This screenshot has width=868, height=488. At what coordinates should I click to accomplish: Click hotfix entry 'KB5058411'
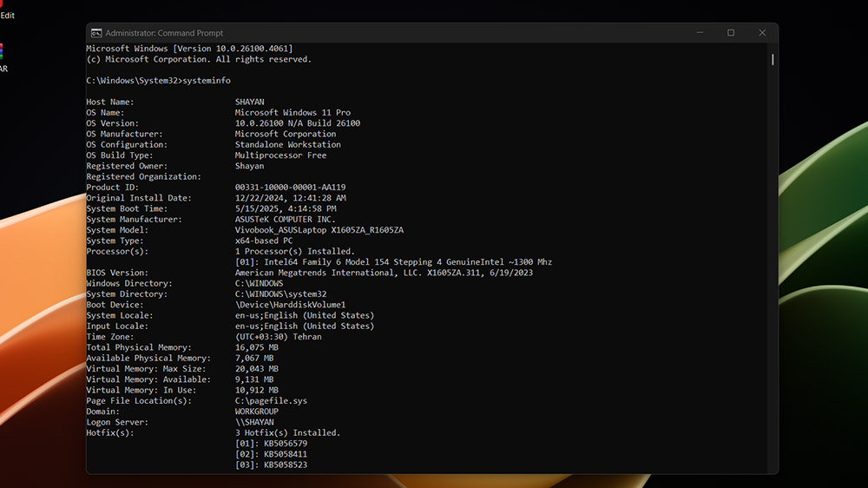[286, 454]
